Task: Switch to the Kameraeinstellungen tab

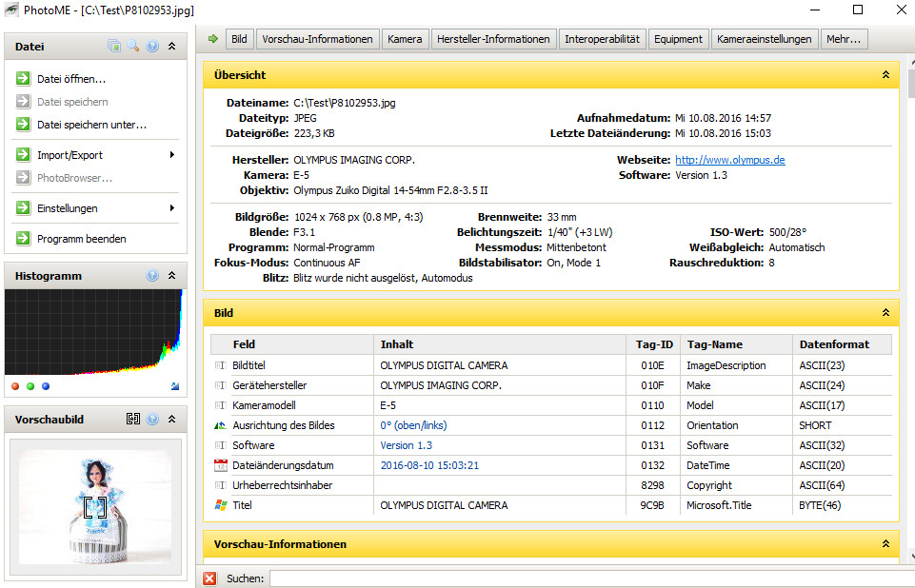Action: pyautogui.click(x=766, y=39)
